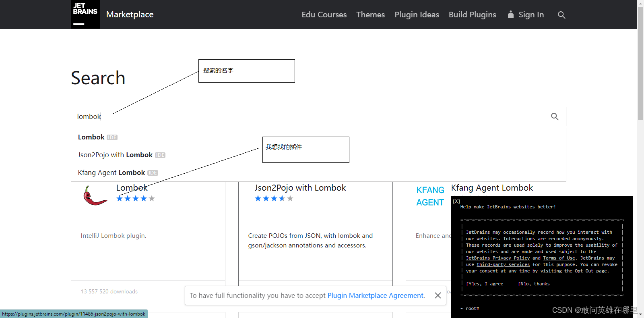Select Json2Pojo with Lombok suggestion
Image resolution: width=644 pixels, height=318 pixels.
[x=318, y=155]
